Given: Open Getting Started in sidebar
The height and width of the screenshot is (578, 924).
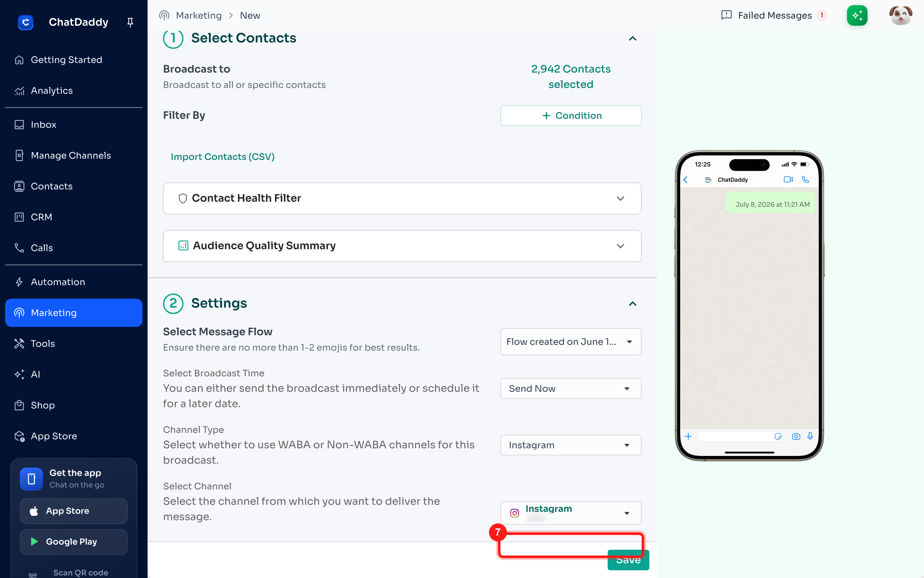Looking at the screenshot, I should click(x=74, y=60).
